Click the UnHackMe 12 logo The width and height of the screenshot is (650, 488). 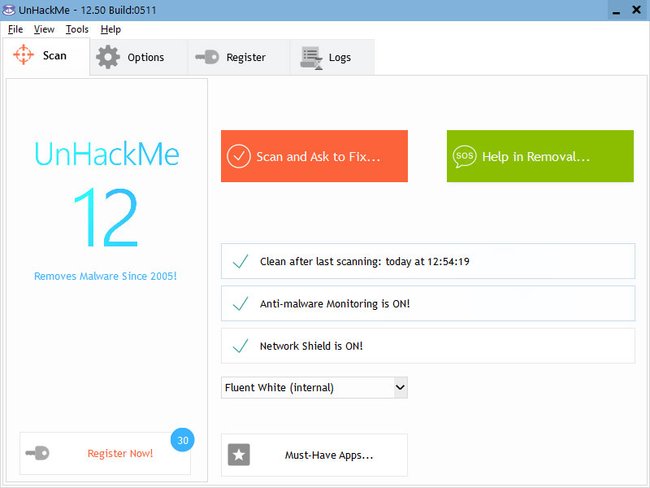(x=107, y=193)
